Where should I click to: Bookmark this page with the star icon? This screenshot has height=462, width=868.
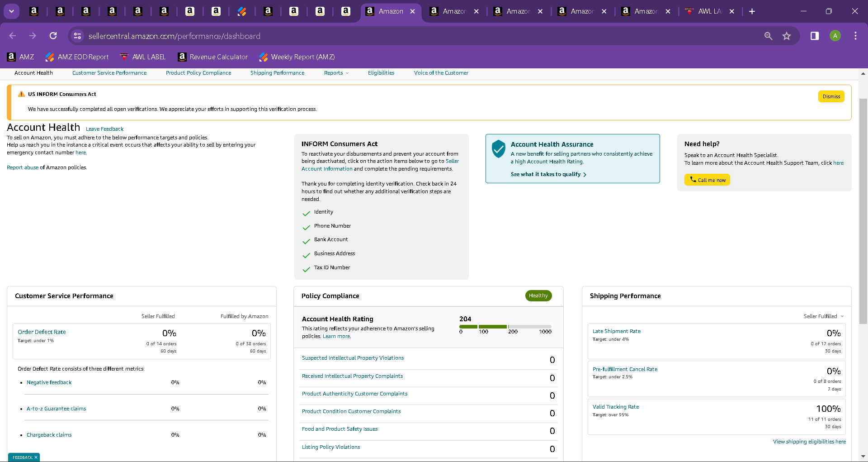pyautogui.click(x=787, y=36)
